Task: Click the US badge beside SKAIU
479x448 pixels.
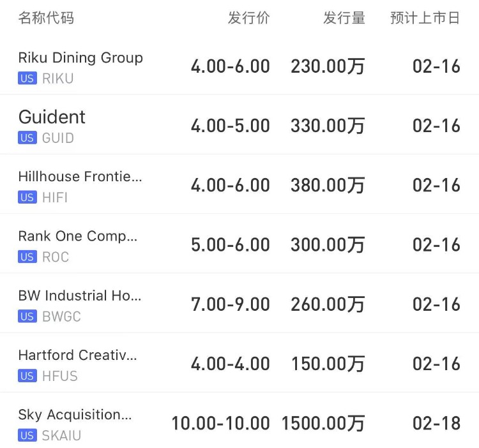Action: pyautogui.click(x=27, y=435)
